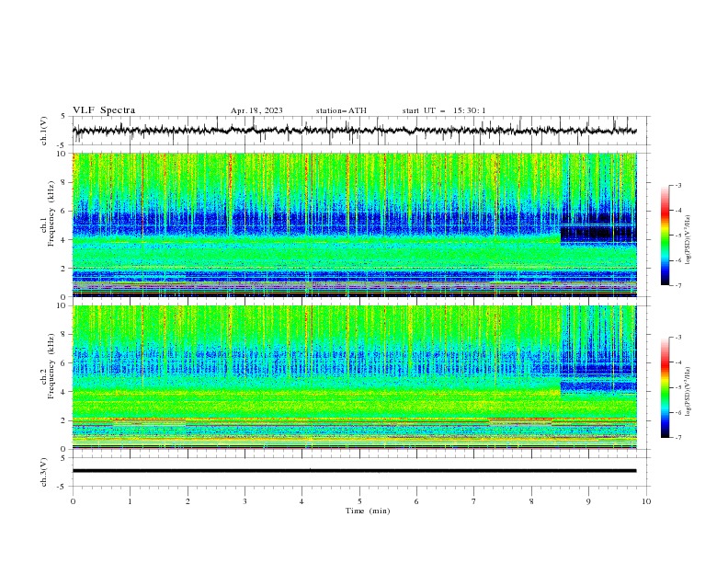Click the "ch.1(V)" axis label
The image size is (728, 563).
coord(44,131)
